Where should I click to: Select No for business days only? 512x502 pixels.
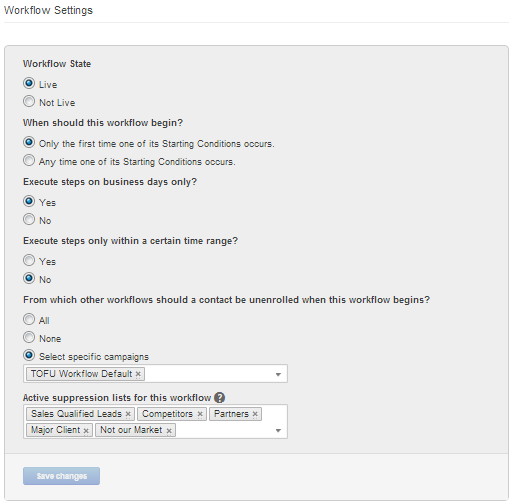click(x=29, y=219)
